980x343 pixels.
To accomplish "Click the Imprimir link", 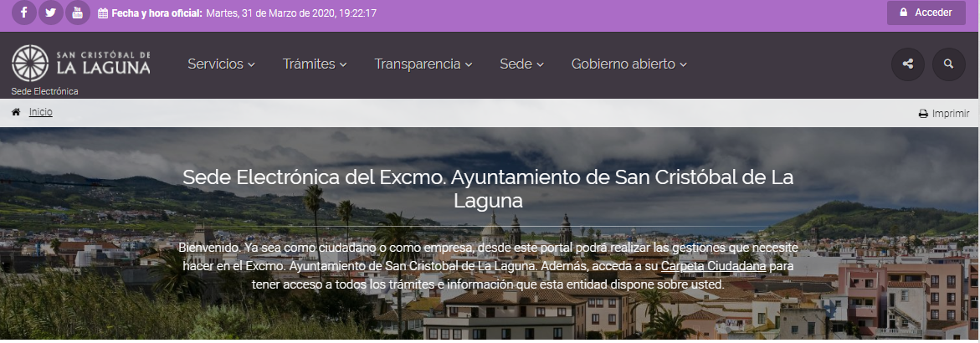I will [951, 114].
